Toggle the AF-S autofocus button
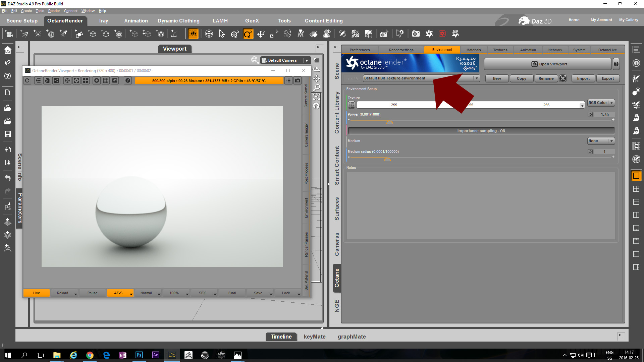 coord(118,293)
